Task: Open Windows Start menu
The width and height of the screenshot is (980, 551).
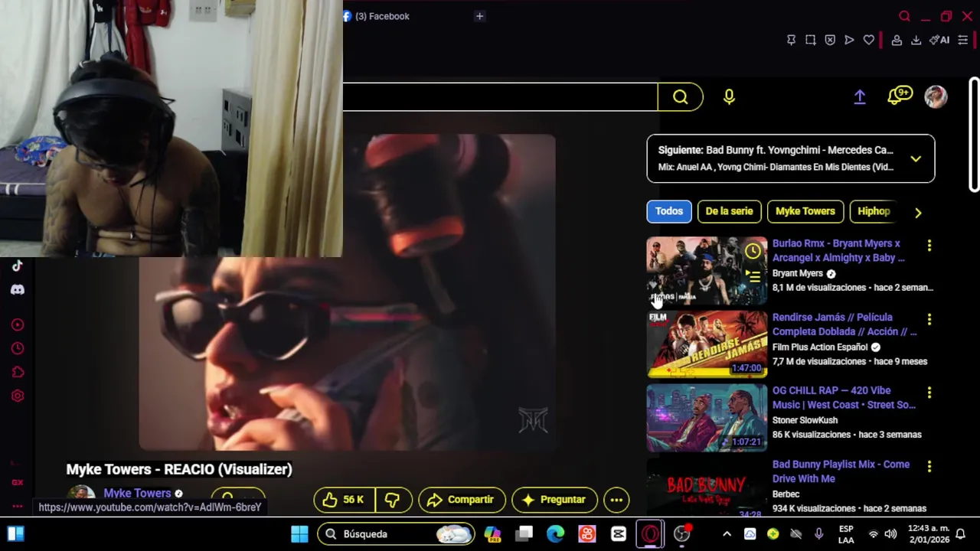Action: pyautogui.click(x=299, y=534)
